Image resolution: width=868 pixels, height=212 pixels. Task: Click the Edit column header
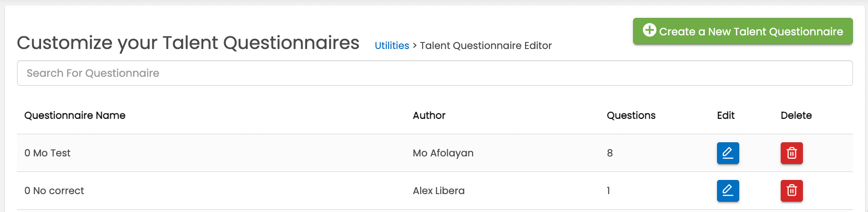pos(726,115)
